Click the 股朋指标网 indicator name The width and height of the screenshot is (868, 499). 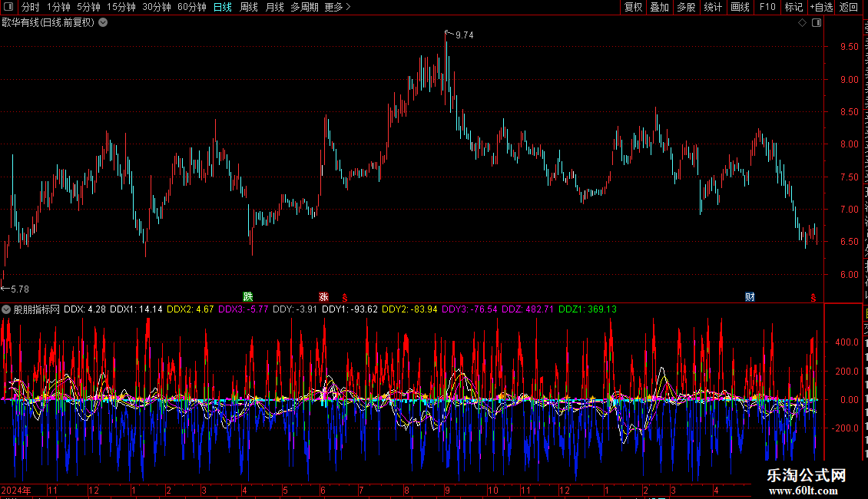(x=37, y=309)
